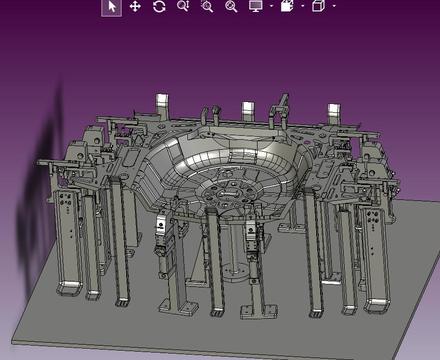Select the white block at top left
The height and width of the screenshot is (360, 440).
pyautogui.click(x=162, y=100)
